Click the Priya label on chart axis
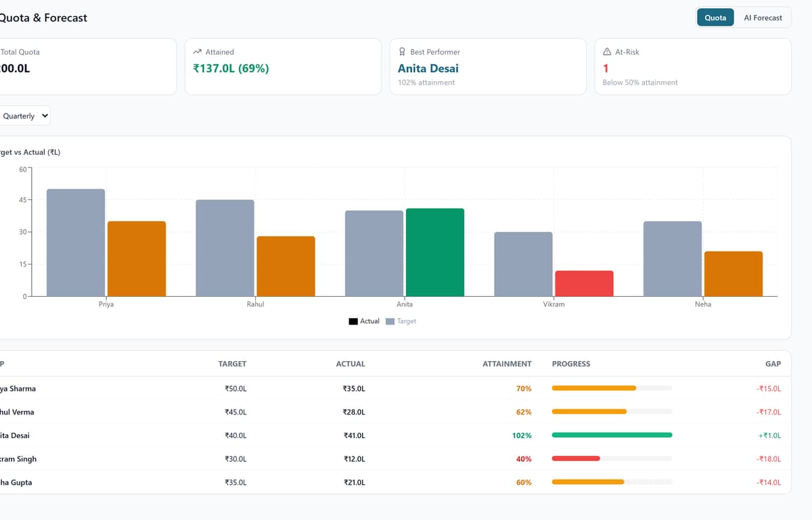 106,304
